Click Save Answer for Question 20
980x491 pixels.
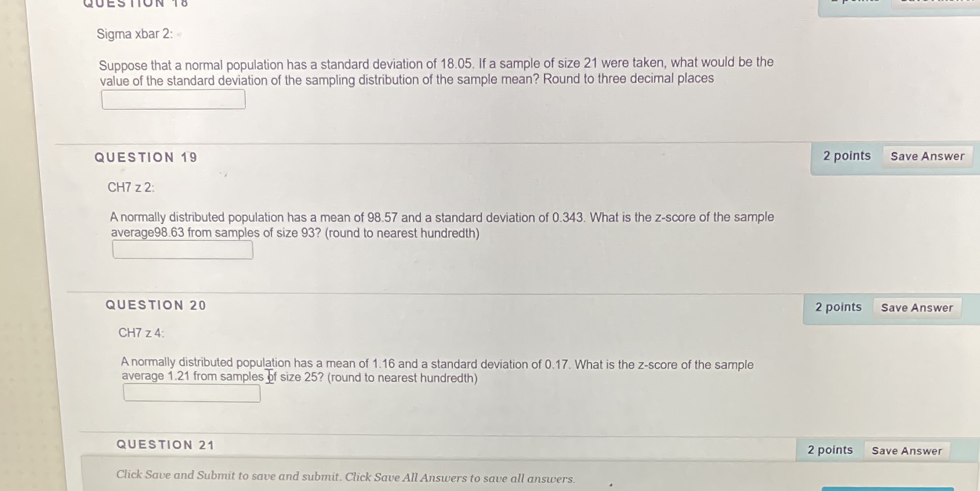tap(918, 308)
